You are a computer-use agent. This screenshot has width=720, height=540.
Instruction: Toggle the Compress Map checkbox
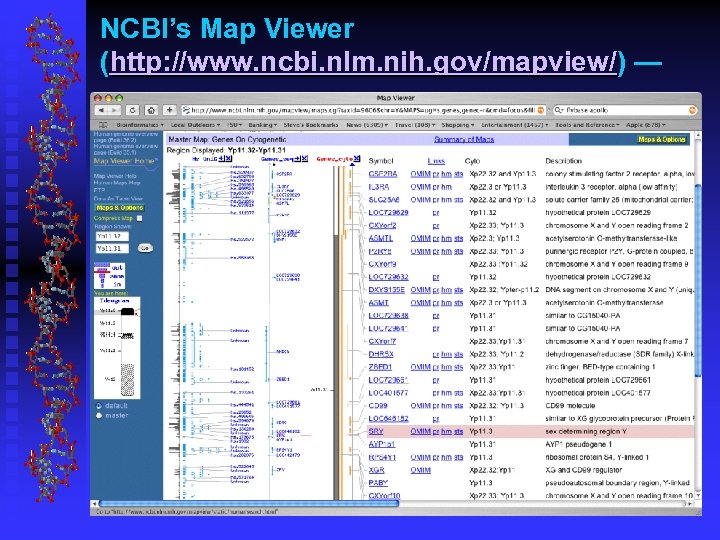click(x=140, y=219)
